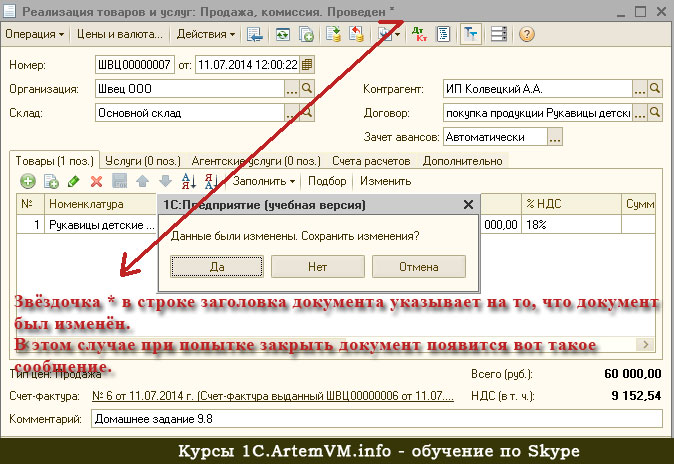674x464 pixels.
Task: Click Да to save changes
Action: 217,267
